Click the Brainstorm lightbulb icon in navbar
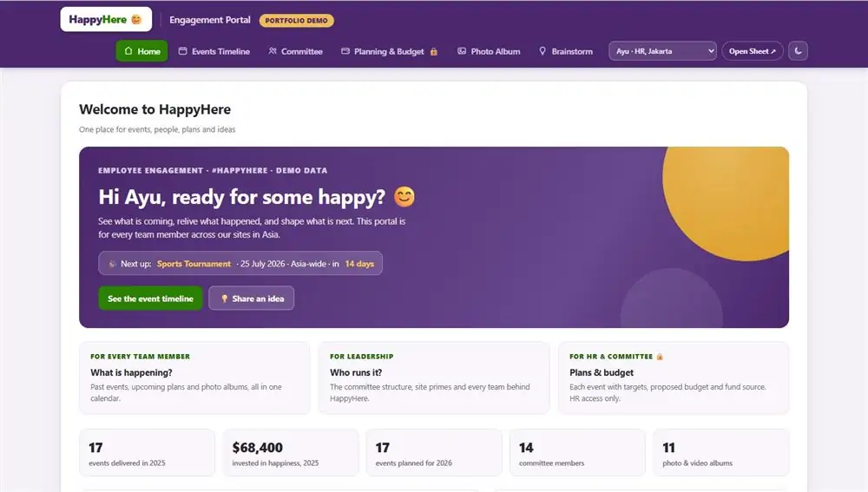 (x=542, y=51)
